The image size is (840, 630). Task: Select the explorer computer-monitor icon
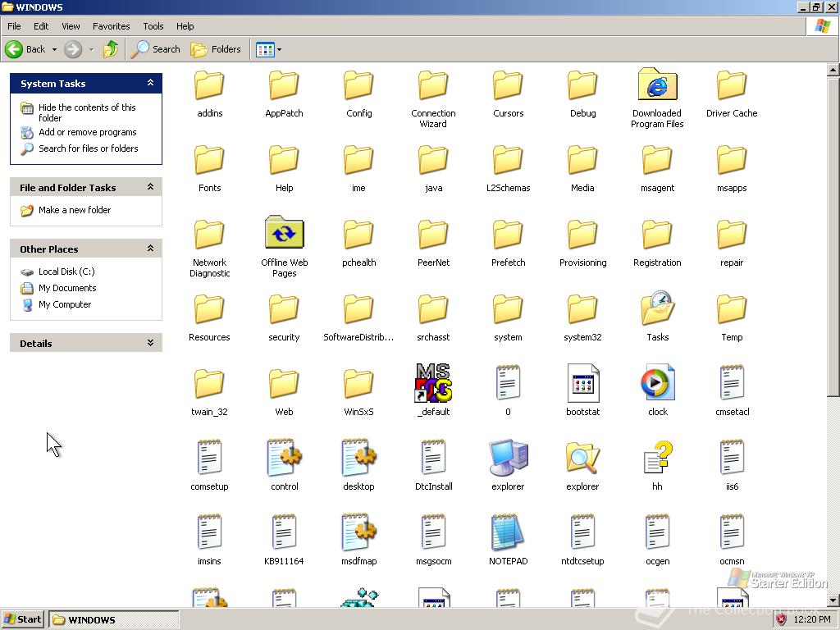[x=508, y=458]
